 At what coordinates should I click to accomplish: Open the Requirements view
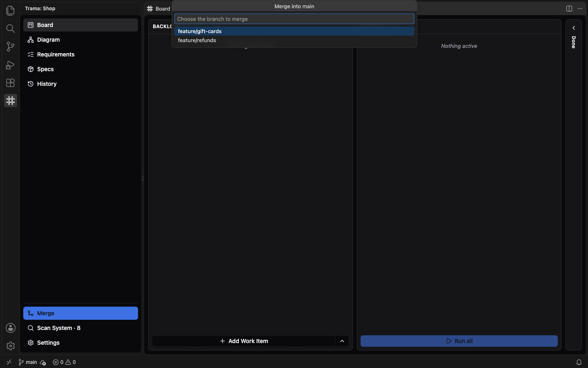pyautogui.click(x=80, y=54)
